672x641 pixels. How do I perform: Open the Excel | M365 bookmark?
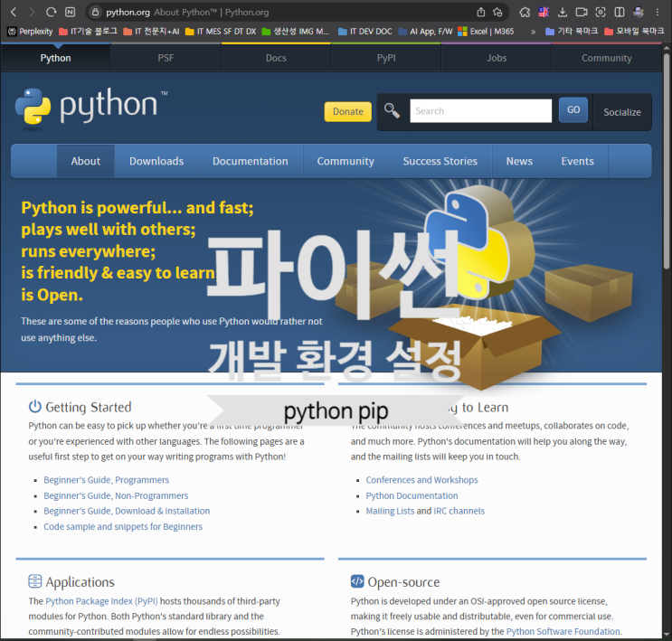pos(486,32)
